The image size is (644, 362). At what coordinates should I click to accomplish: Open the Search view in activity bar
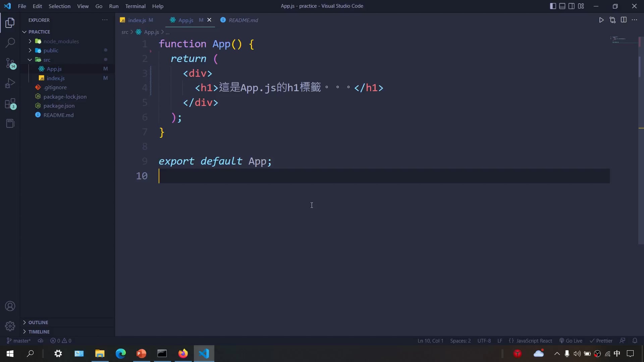10,43
